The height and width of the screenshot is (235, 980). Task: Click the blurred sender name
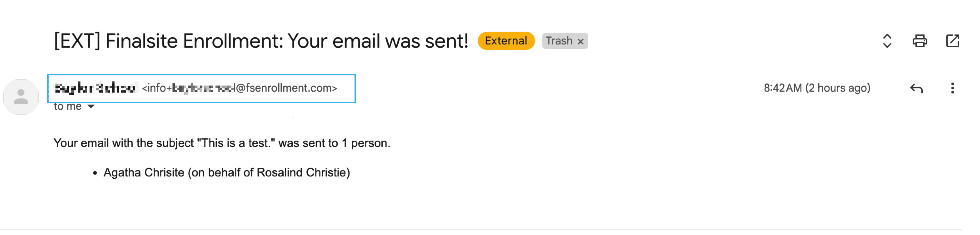click(x=95, y=88)
